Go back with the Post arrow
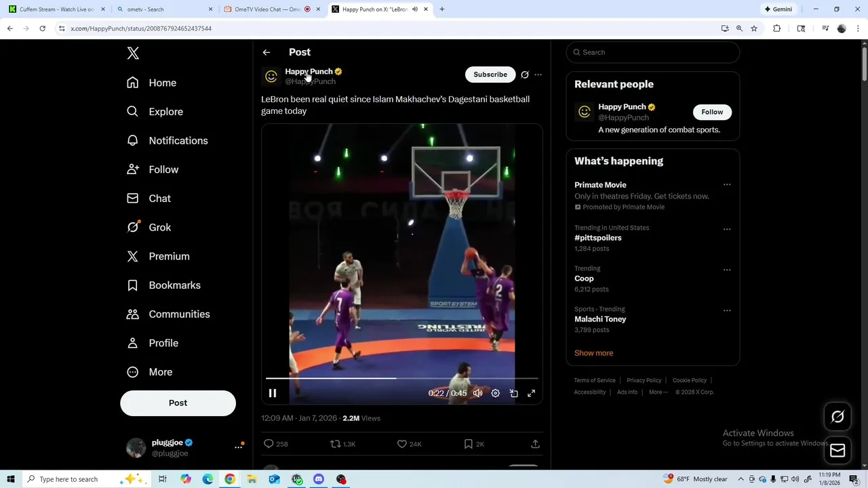This screenshot has width=868, height=488. (267, 52)
